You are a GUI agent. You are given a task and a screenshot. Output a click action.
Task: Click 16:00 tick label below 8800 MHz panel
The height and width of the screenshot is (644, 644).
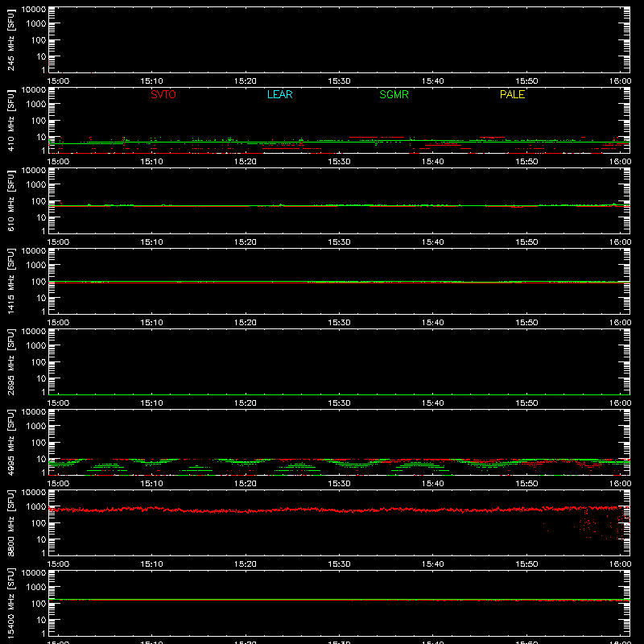(620, 564)
